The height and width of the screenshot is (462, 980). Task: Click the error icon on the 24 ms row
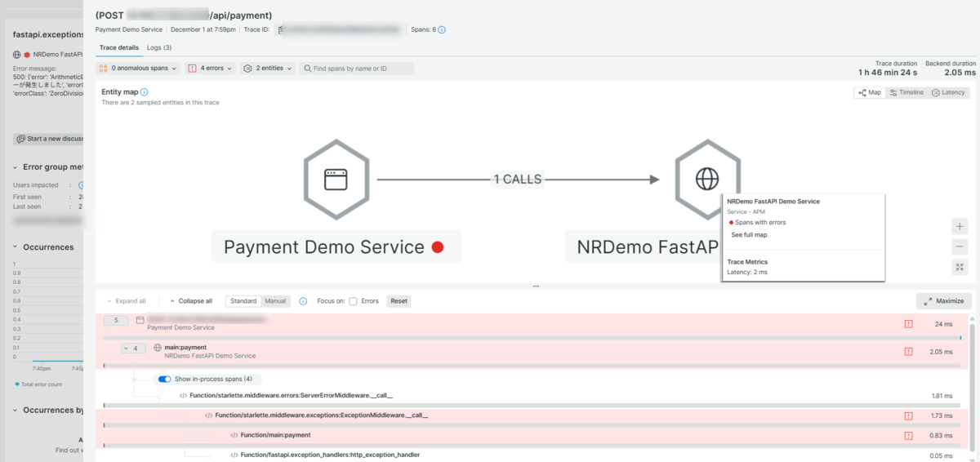pos(908,324)
